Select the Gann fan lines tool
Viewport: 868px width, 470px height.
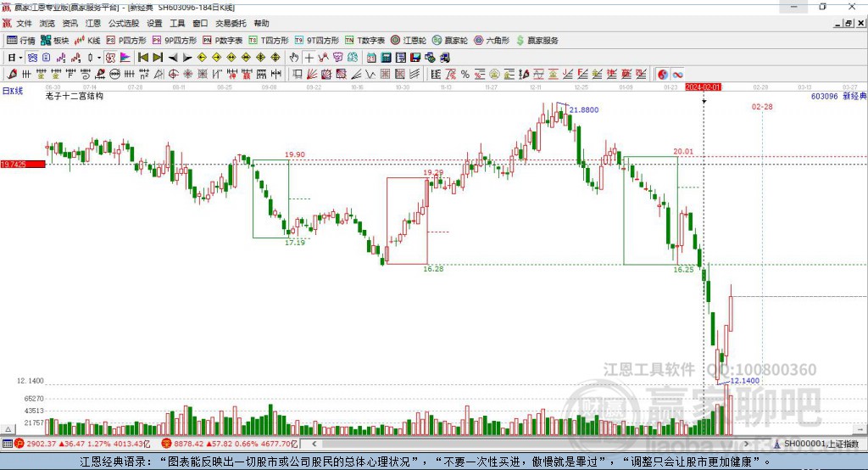coord(311,75)
